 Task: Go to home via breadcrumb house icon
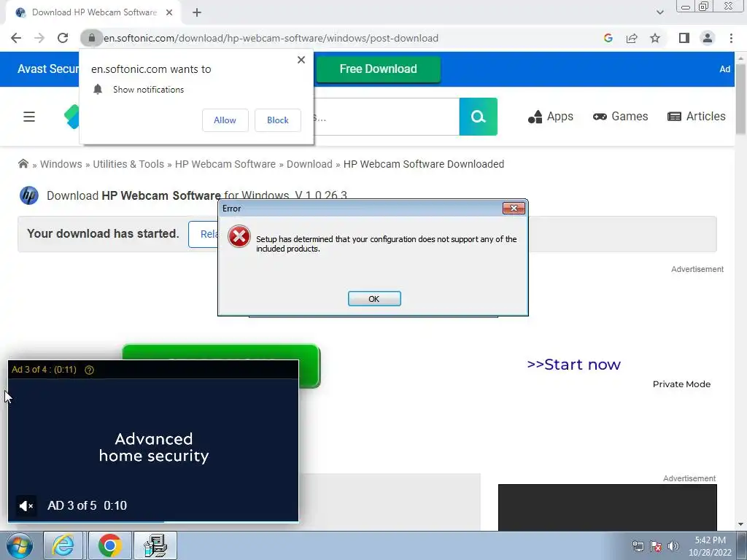tap(23, 164)
